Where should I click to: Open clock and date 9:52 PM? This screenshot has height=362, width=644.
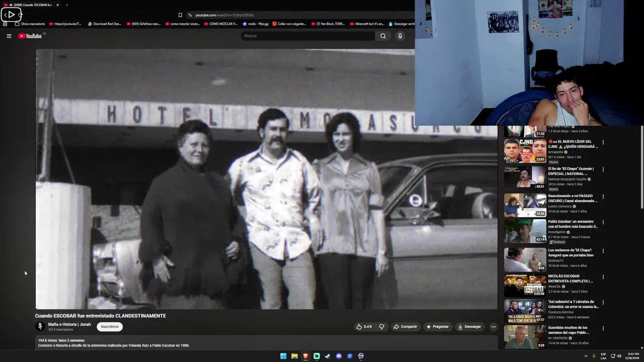pyautogui.click(x=633, y=356)
